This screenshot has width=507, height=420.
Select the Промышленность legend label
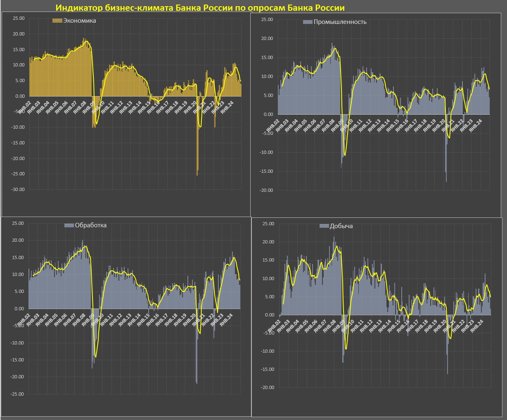click(x=340, y=22)
